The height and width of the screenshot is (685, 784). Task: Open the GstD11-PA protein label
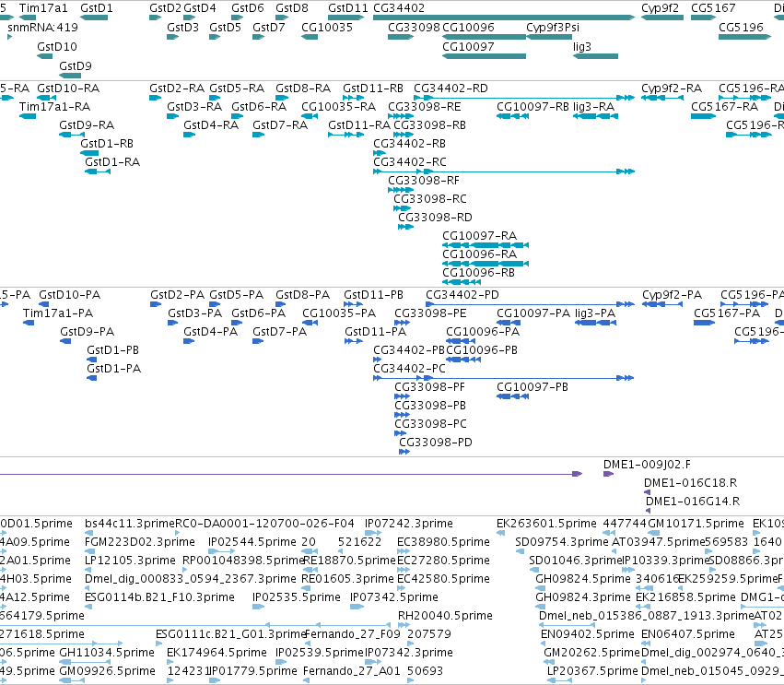pyautogui.click(x=376, y=332)
